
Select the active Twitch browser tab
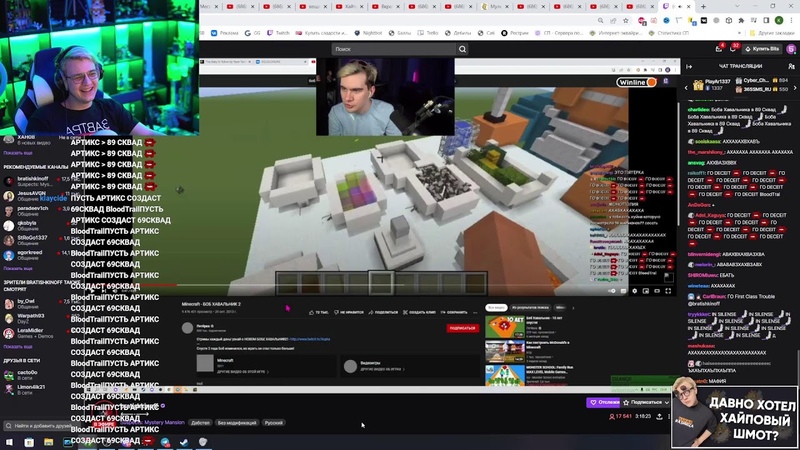(x=677, y=6)
